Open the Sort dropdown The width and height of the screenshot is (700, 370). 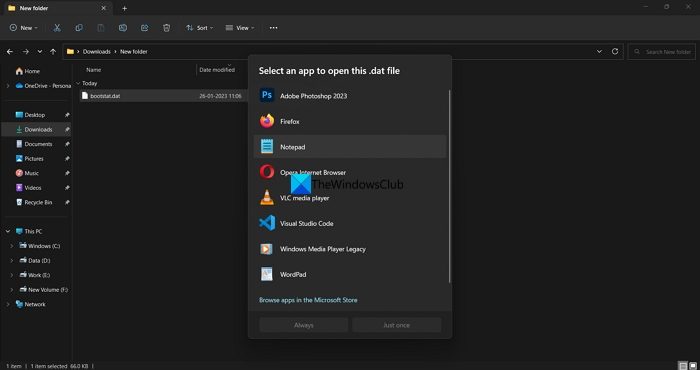200,28
